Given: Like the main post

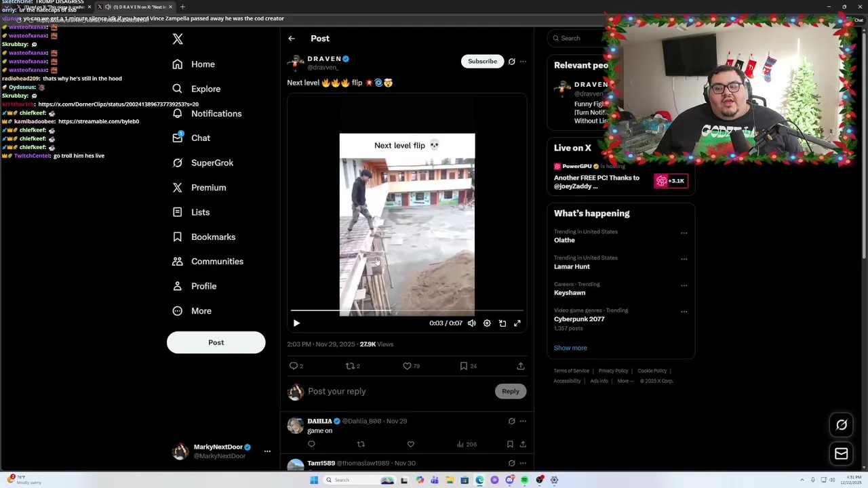Looking at the screenshot, I should [x=407, y=366].
